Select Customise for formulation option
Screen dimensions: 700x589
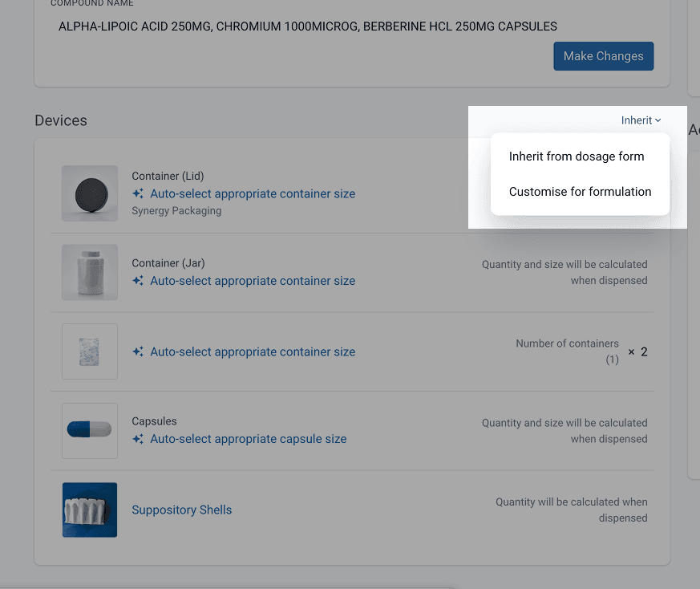click(x=580, y=192)
